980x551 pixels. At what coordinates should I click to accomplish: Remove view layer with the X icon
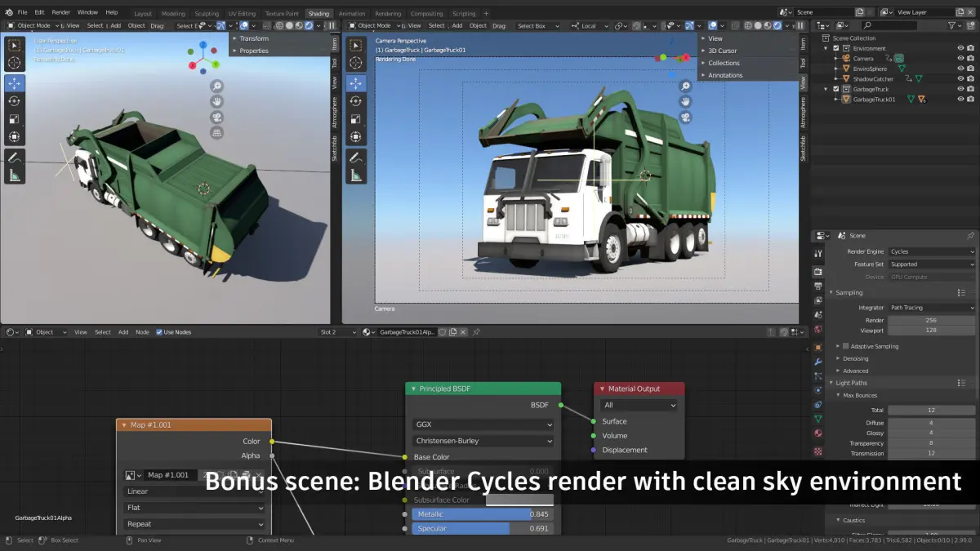[x=970, y=12]
